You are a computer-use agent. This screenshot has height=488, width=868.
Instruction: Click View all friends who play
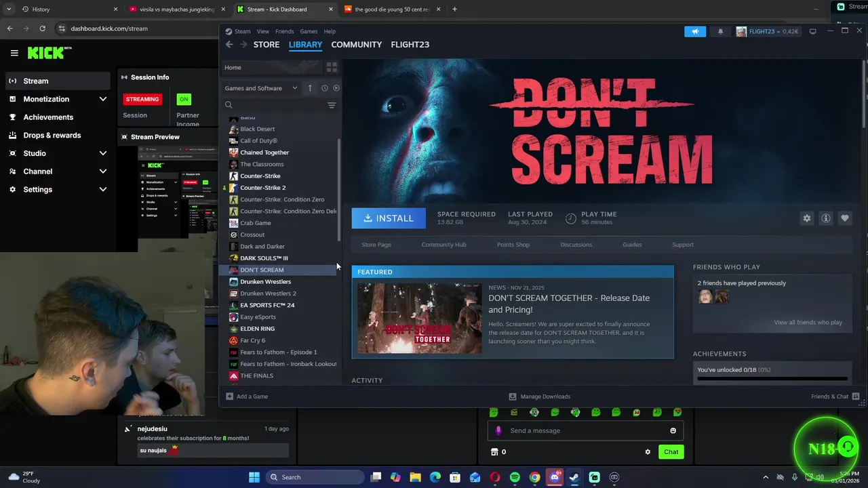808,323
